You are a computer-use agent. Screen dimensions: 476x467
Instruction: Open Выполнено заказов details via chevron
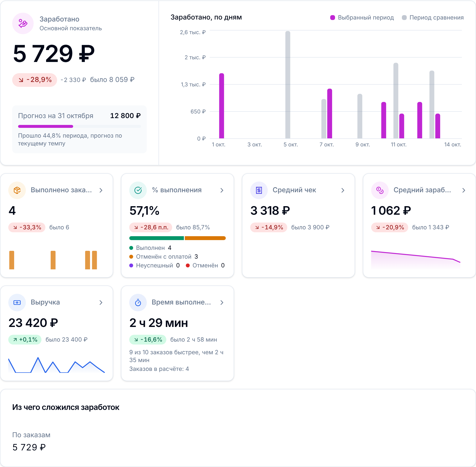tap(101, 190)
